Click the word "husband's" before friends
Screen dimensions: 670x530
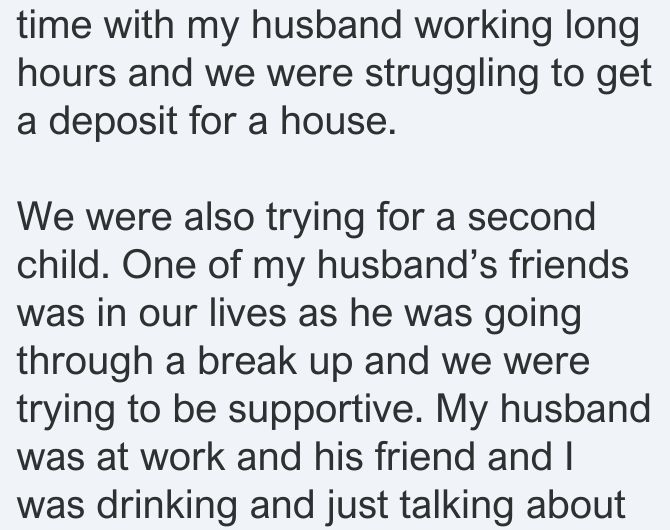[x=407, y=264]
